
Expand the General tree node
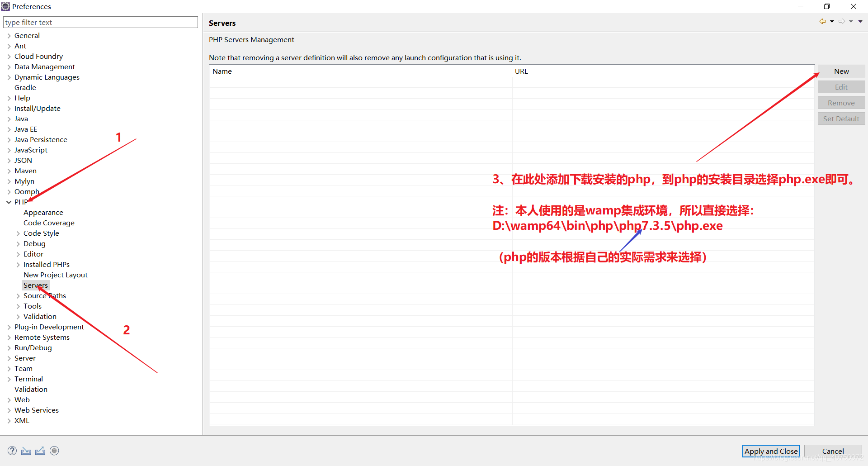click(9, 36)
